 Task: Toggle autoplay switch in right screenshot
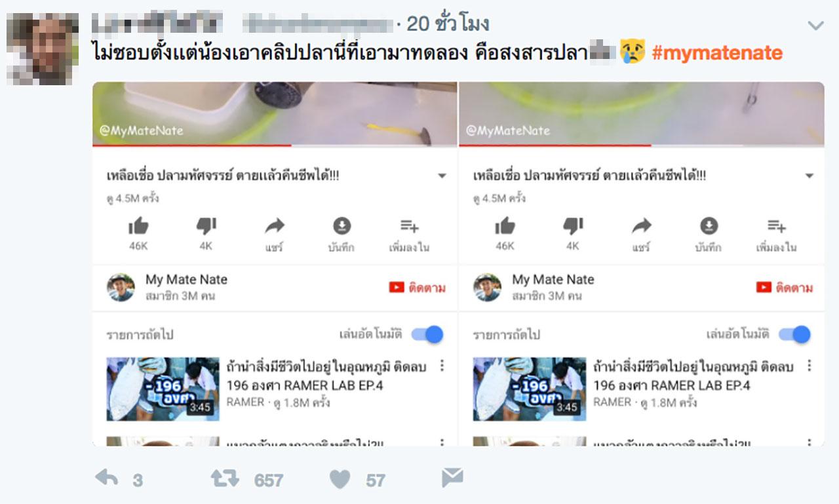pyautogui.click(x=794, y=334)
